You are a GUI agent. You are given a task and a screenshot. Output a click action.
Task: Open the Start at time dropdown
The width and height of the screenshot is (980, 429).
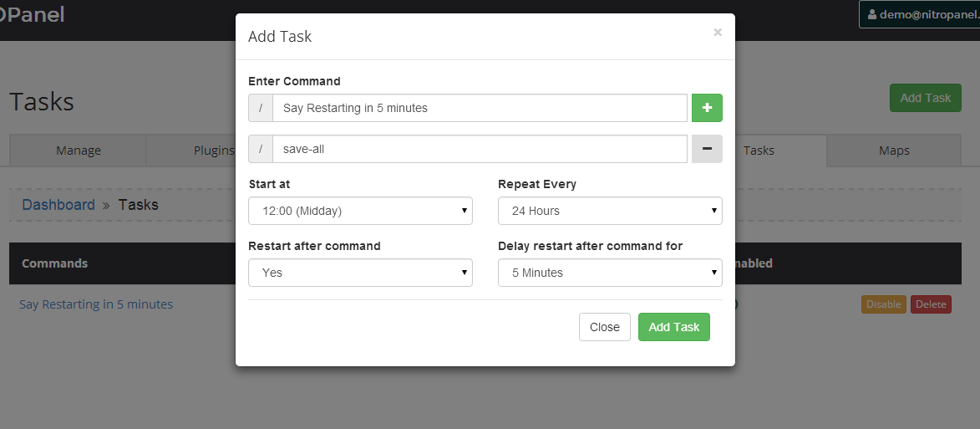point(360,211)
